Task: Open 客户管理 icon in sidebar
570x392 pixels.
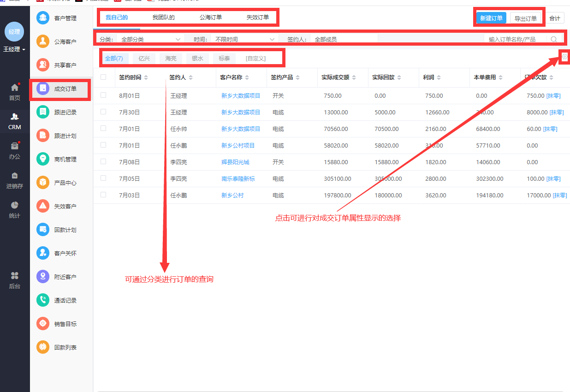Action: pyautogui.click(x=43, y=18)
